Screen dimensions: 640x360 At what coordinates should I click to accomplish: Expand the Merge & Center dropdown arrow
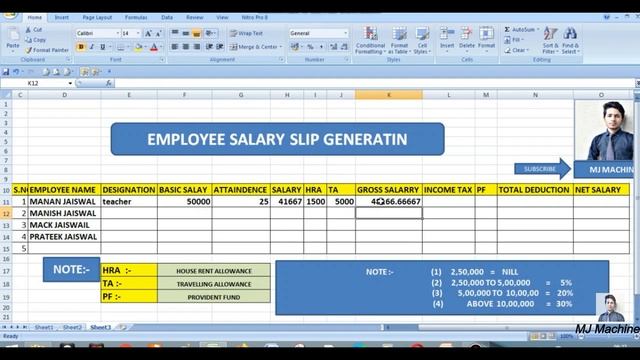[x=281, y=47]
